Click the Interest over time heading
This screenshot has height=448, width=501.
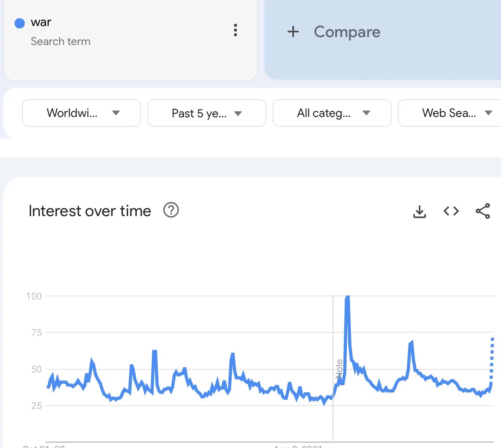90,211
